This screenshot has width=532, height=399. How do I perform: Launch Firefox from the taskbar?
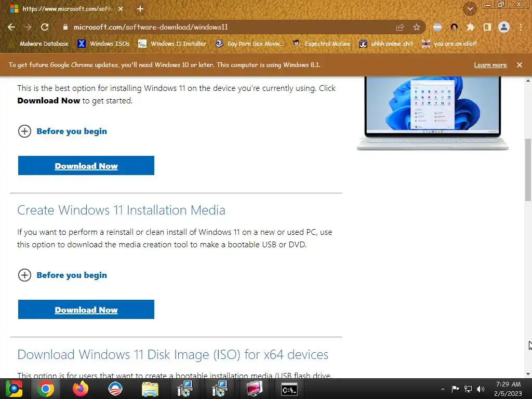(81, 389)
